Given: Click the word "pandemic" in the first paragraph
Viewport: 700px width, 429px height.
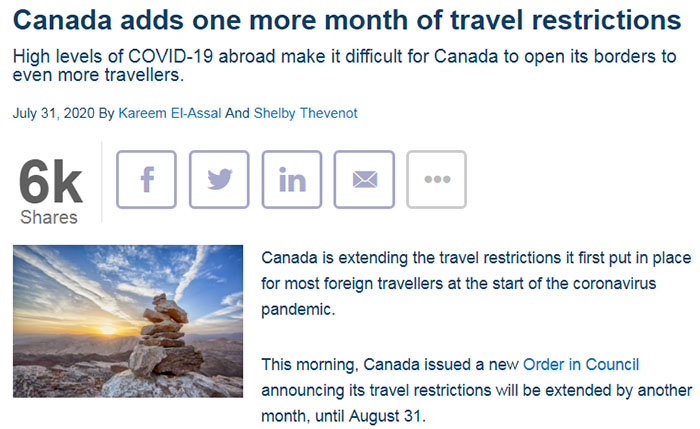Looking at the screenshot, I should (x=297, y=310).
